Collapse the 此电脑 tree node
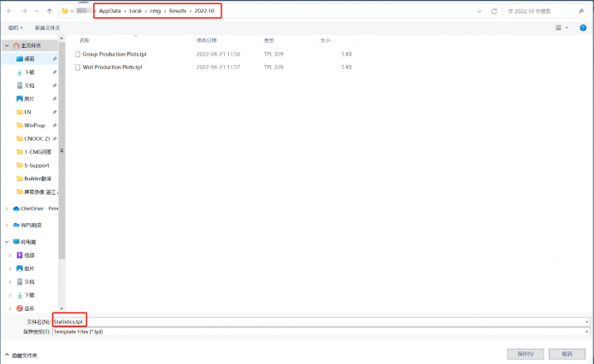Screen dimensions: 594x364 9,242
